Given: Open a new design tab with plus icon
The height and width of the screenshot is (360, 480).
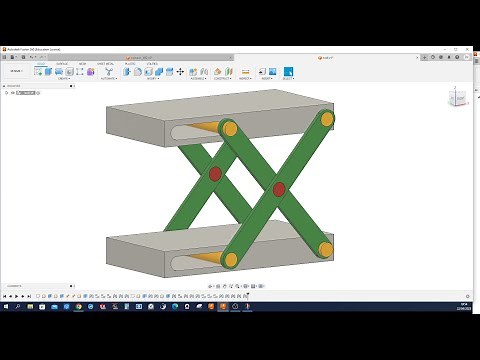Looking at the screenshot, I should pyautogui.click(x=424, y=57).
